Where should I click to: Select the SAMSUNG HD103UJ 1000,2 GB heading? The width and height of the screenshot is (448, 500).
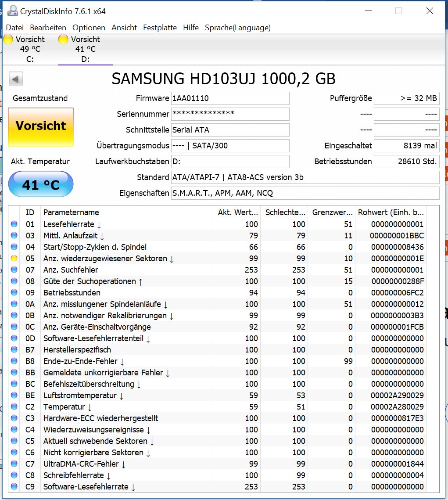point(224,79)
